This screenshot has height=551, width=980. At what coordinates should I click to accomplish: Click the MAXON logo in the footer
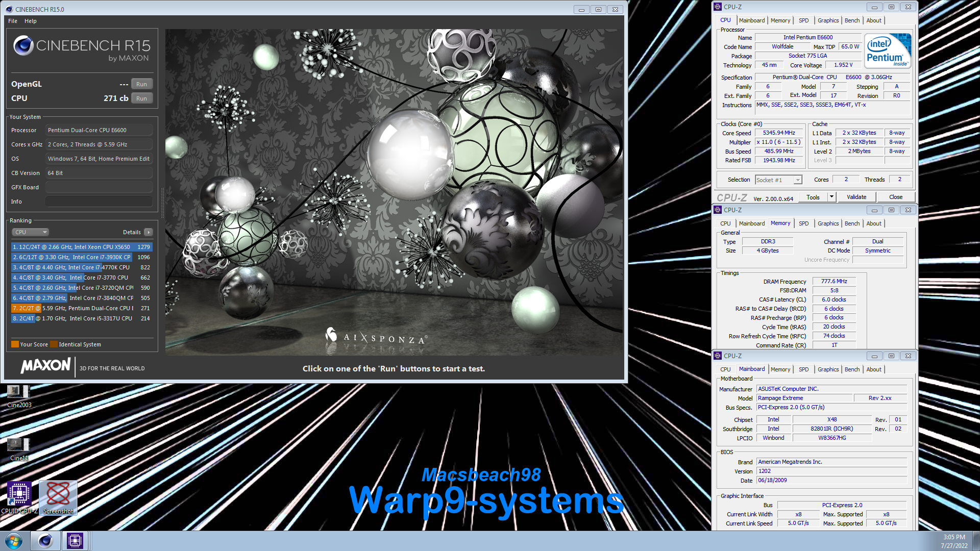(x=45, y=365)
